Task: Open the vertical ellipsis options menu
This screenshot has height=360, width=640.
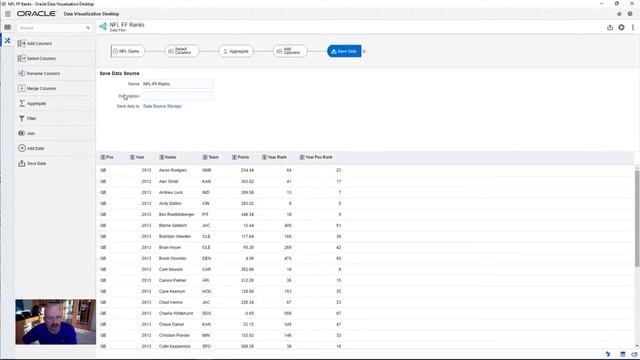Action: tap(633, 27)
